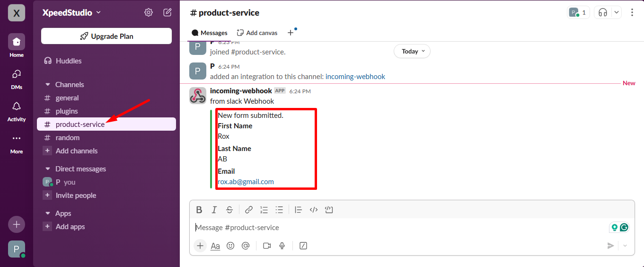Open workspace settings gear icon

(x=149, y=12)
